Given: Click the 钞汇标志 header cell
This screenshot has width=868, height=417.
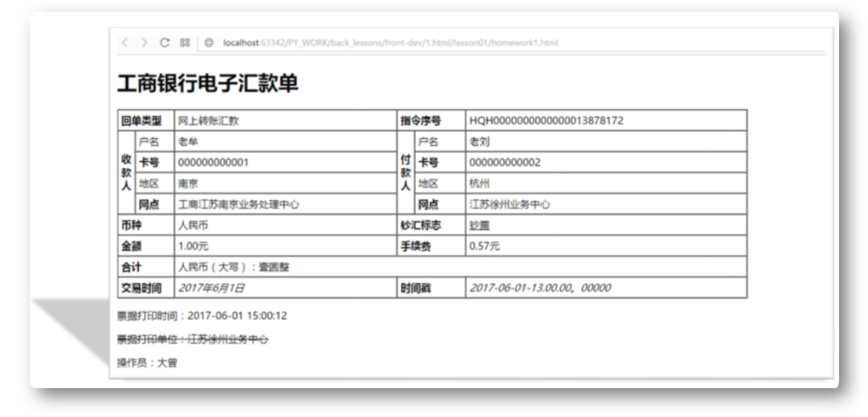Looking at the screenshot, I should 431,226.
